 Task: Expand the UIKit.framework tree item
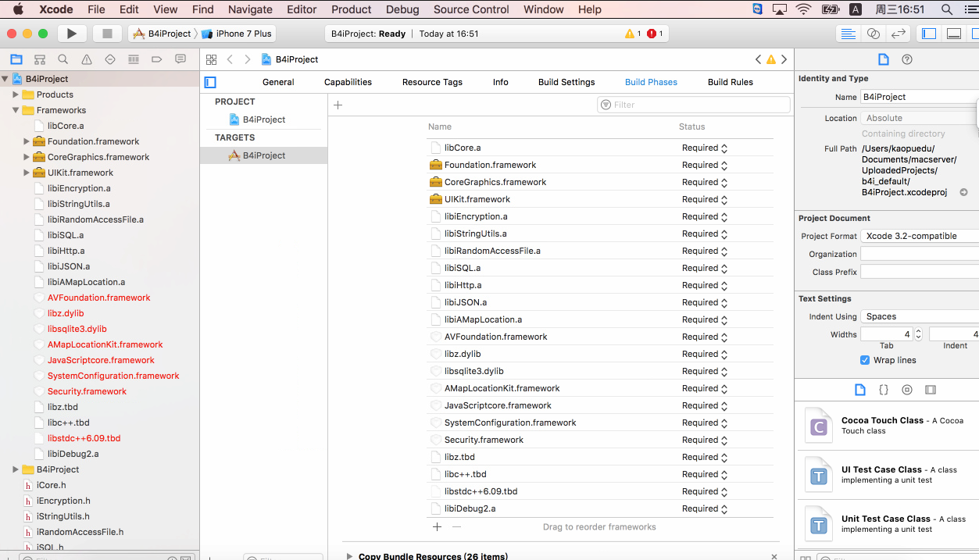coord(26,172)
